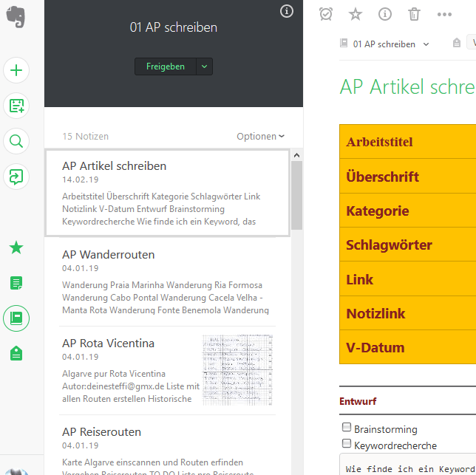
Task: Delete note using the trash icon
Action: tap(414, 13)
